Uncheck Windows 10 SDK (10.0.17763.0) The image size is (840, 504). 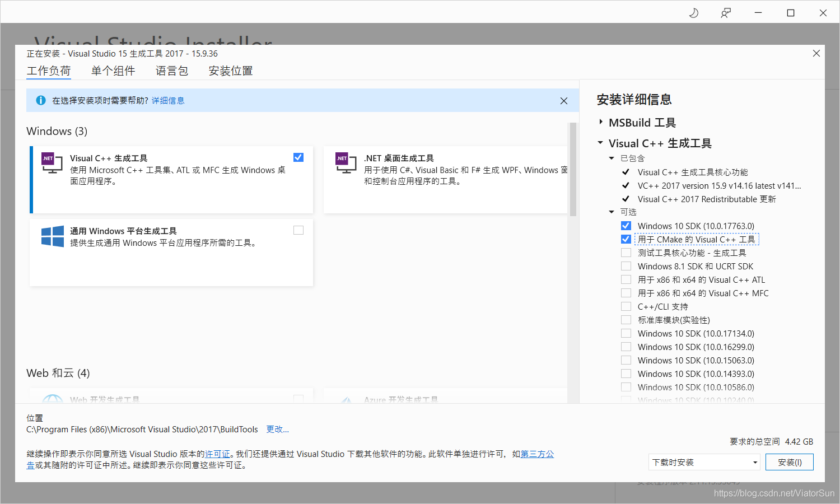(x=626, y=226)
